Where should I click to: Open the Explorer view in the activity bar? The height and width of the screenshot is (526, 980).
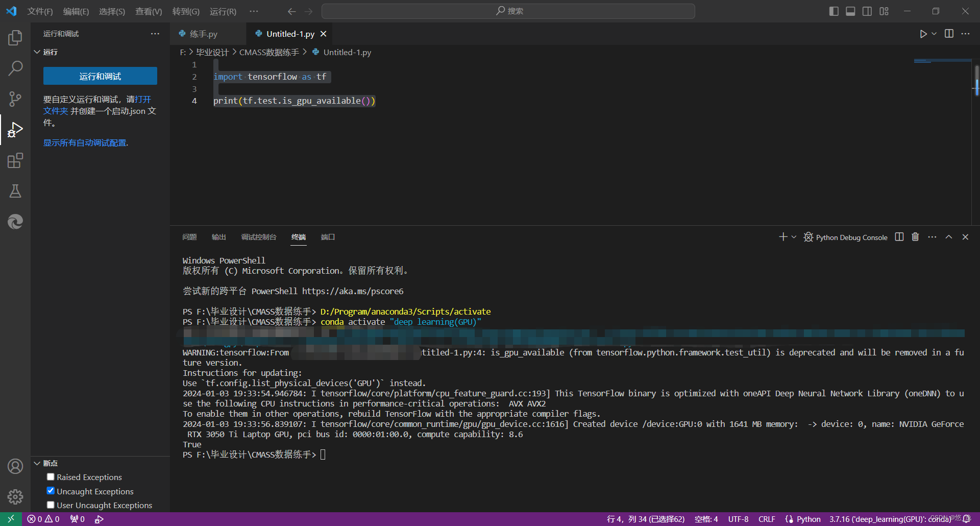click(x=15, y=37)
